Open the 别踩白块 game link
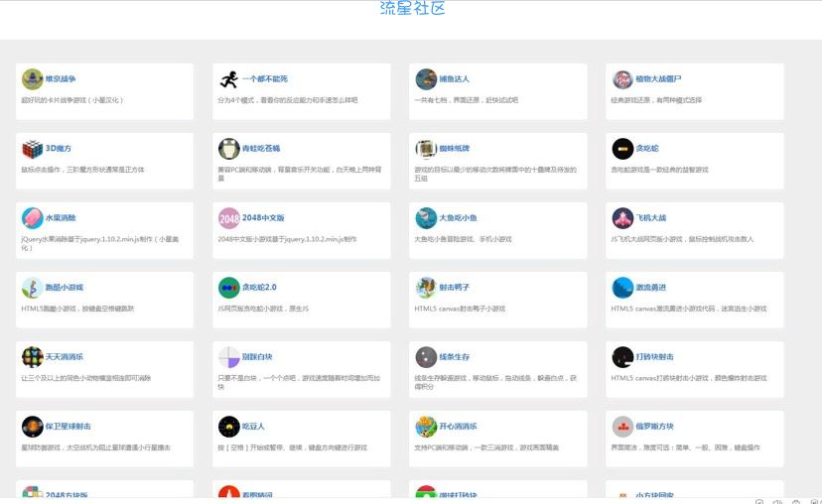 coord(257,357)
